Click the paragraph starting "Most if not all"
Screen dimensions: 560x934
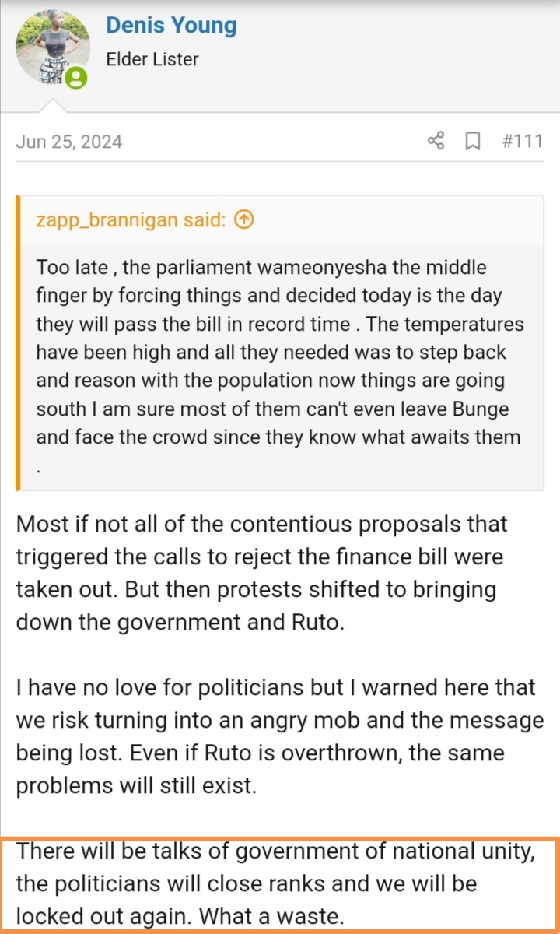(x=261, y=573)
